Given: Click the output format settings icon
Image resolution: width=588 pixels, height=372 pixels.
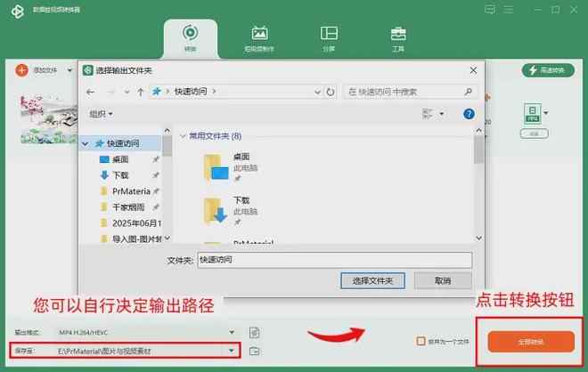Looking at the screenshot, I should pos(255,332).
